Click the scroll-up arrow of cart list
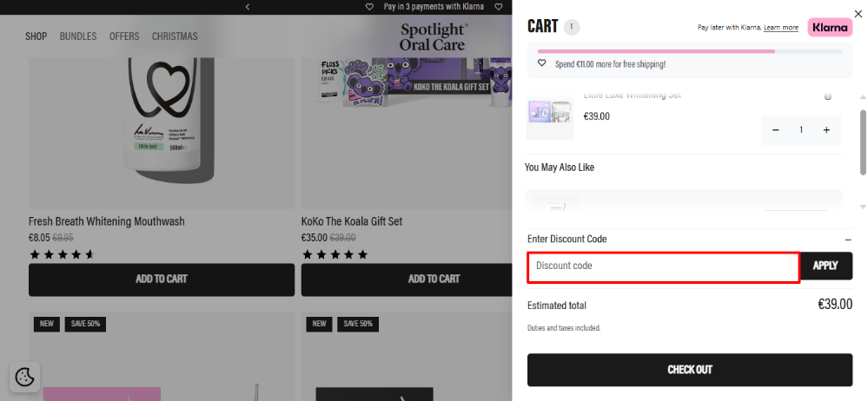This screenshot has width=868, height=401. point(863,97)
